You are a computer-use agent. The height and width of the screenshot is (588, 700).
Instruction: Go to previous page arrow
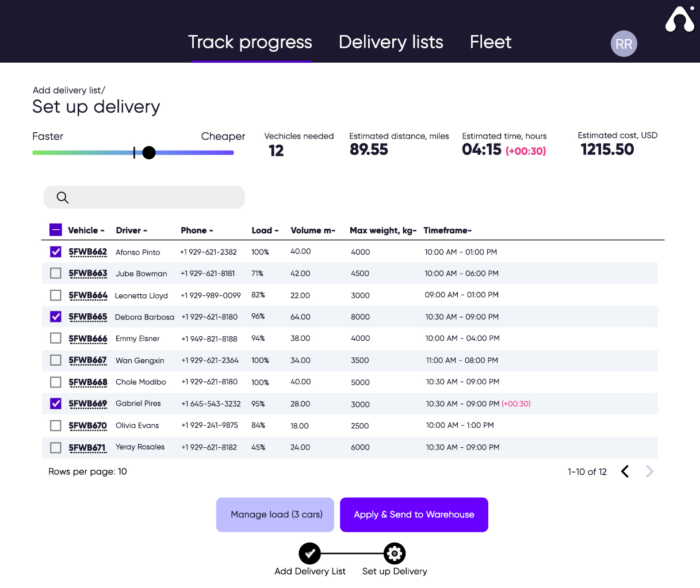[625, 472]
